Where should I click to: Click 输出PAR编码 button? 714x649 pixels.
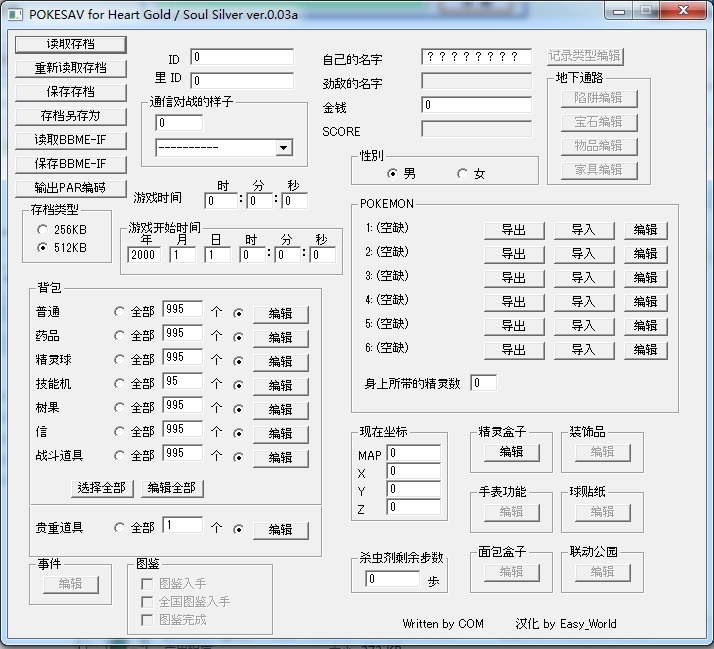coord(71,188)
